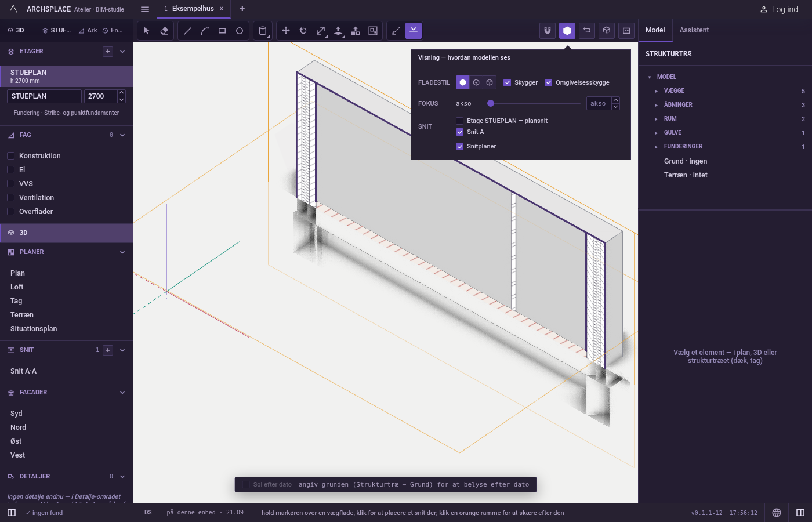The image size is (812, 522).
Task: Pick the diagonal scale tool
Action: (321, 31)
